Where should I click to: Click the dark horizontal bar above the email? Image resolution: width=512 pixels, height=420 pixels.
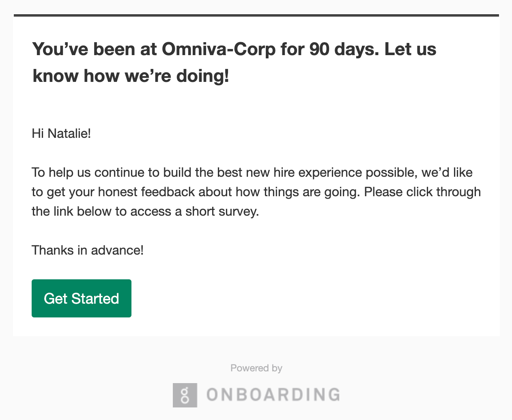click(x=256, y=15)
